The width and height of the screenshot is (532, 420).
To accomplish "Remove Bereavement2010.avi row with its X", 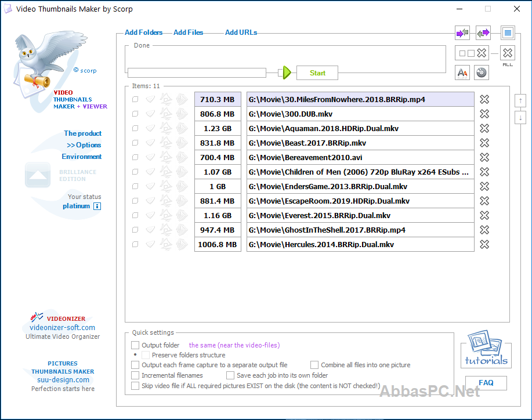I will pos(484,157).
